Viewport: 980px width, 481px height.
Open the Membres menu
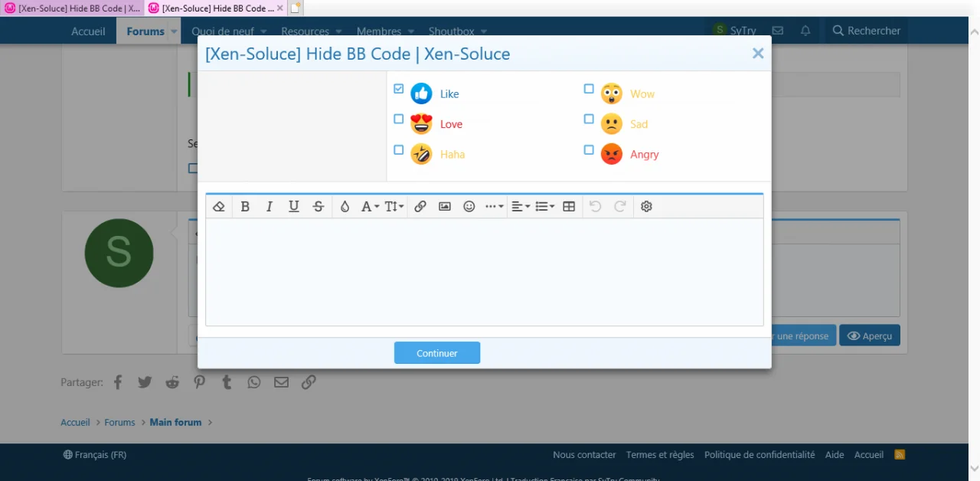pos(378,31)
